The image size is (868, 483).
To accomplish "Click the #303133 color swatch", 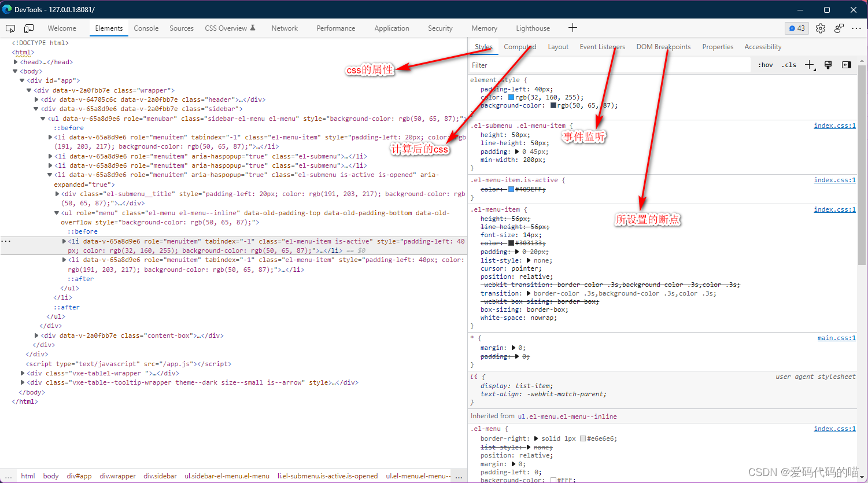I will click(511, 243).
